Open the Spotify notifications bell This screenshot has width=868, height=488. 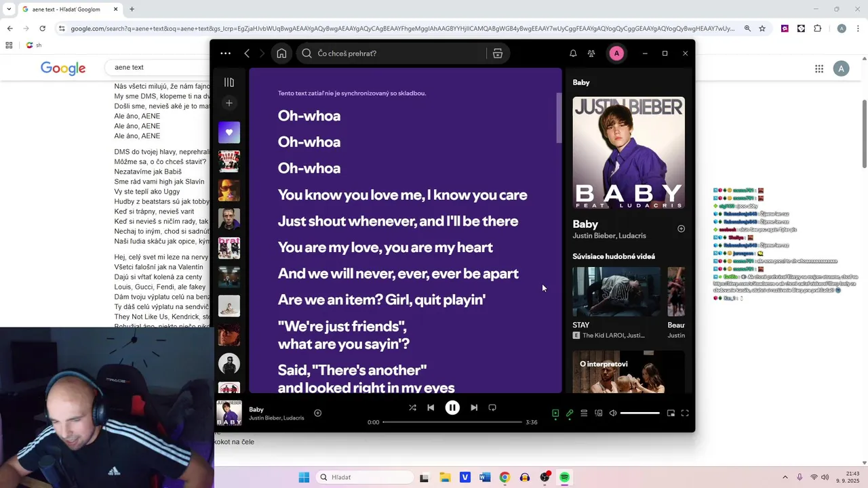(573, 54)
